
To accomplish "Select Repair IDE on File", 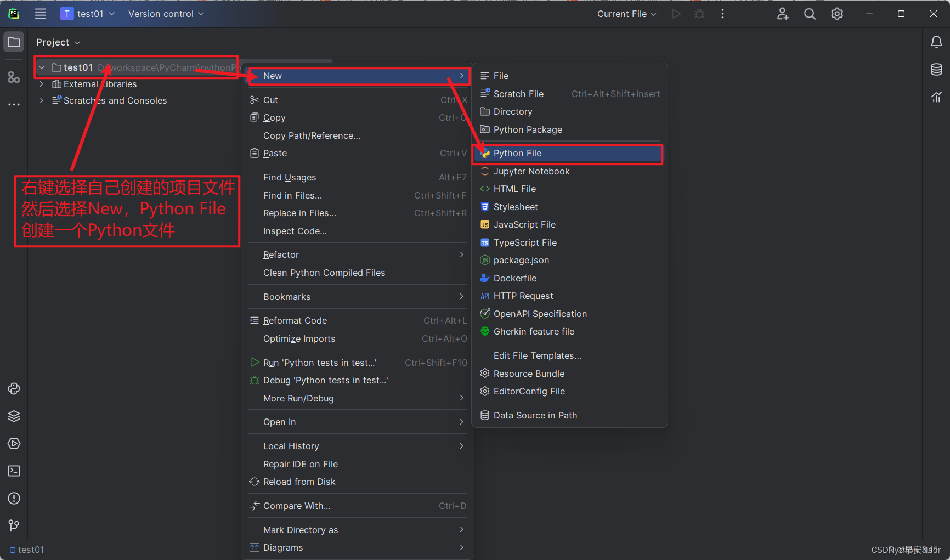I will click(357, 464).
